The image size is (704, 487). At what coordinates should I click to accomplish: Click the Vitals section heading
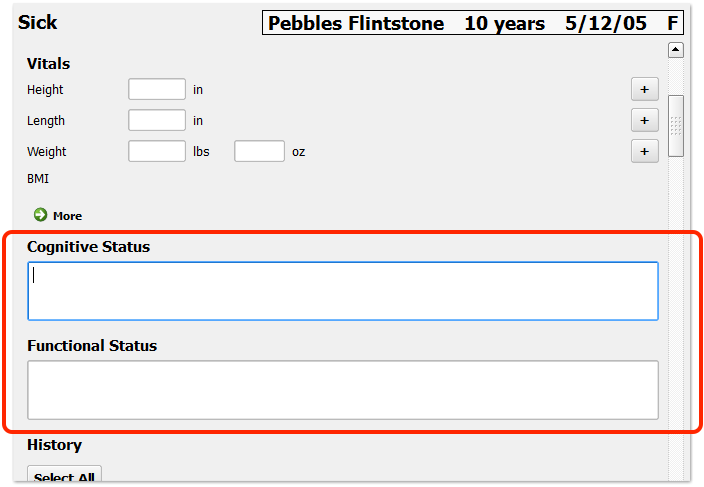point(48,64)
